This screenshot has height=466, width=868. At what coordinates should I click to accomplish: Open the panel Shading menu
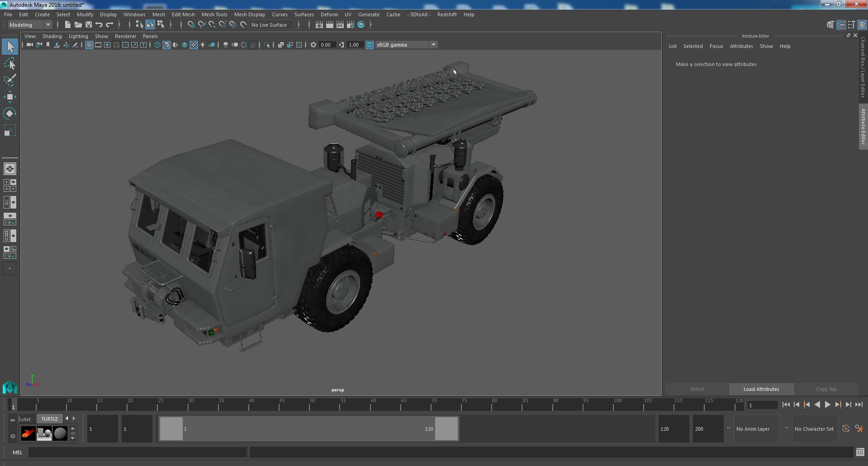tap(52, 36)
